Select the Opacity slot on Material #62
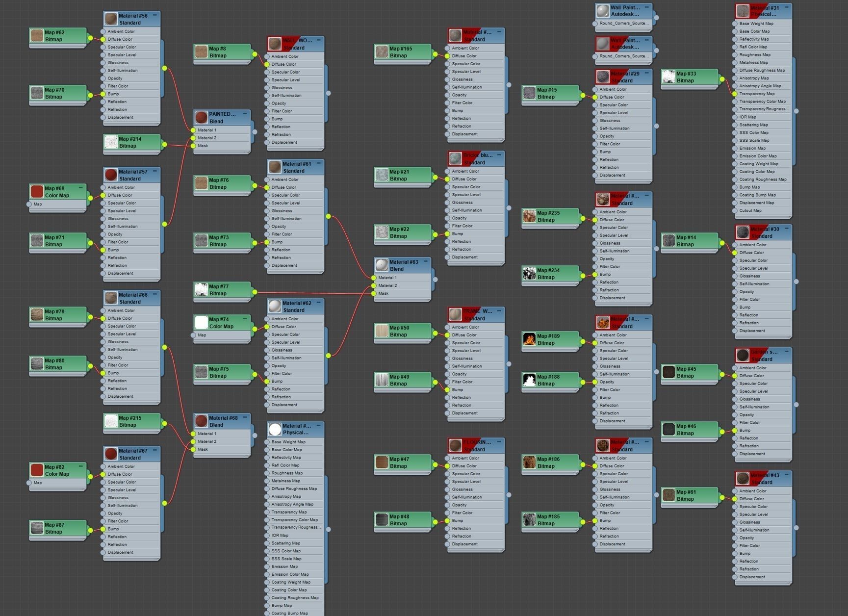Viewport: 848px width, 616px height. click(x=296, y=365)
